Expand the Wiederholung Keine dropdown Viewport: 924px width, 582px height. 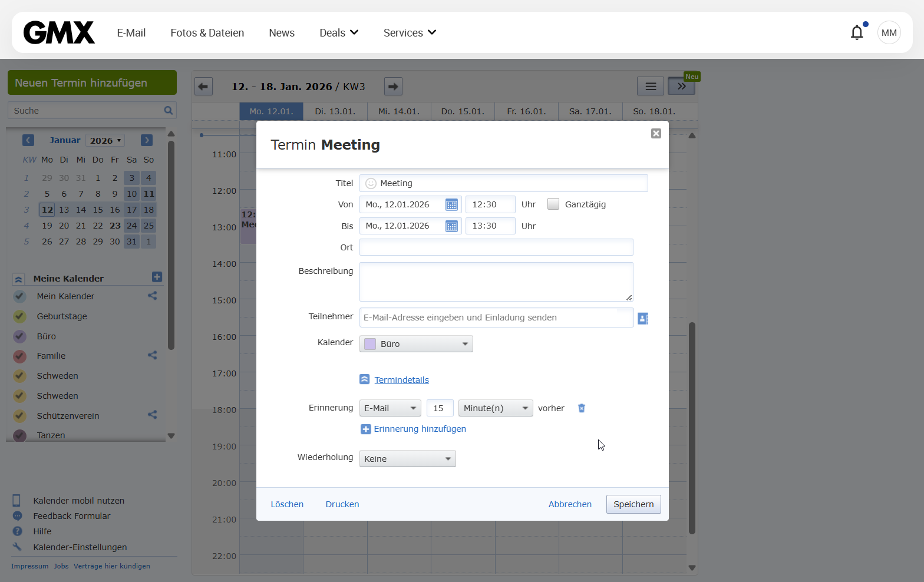tap(407, 459)
